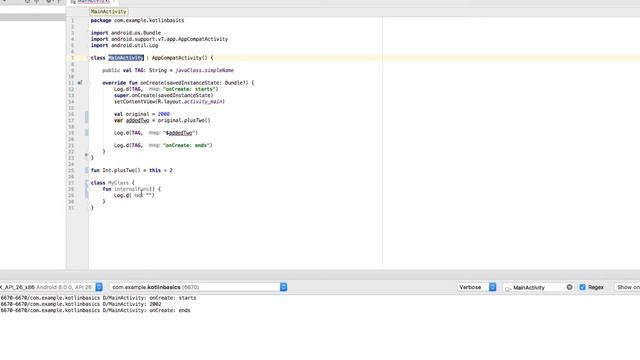Click the logcat line ending "onCreate: starts"
This screenshot has height=360, width=640.
pos(98,298)
